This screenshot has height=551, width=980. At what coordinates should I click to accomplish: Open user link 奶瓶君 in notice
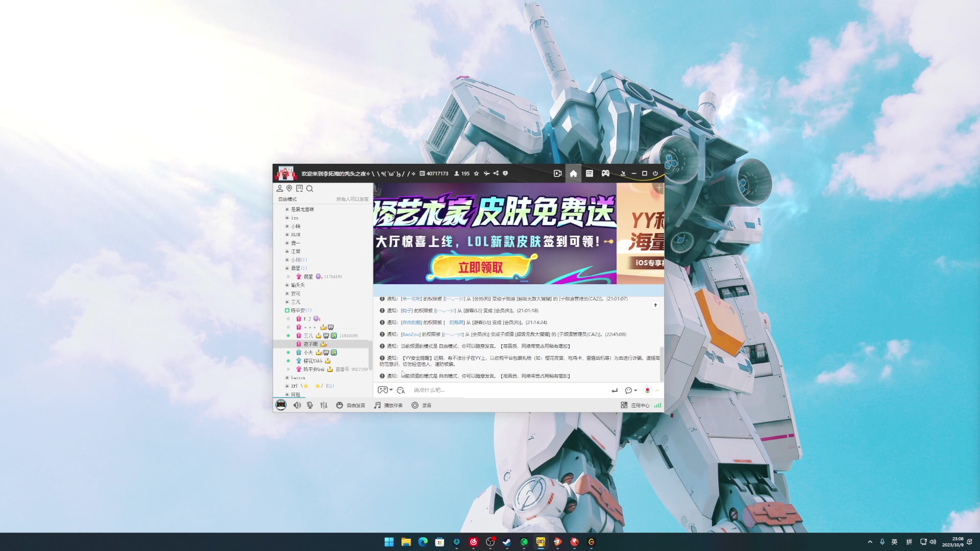456,322
